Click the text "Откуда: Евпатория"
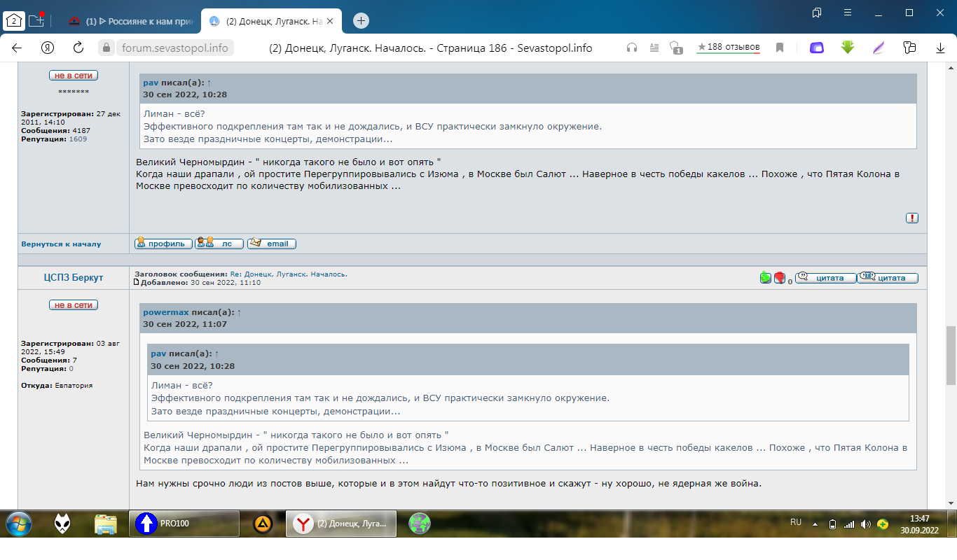Image resolution: width=957 pixels, height=560 pixels. pos(57,386)
